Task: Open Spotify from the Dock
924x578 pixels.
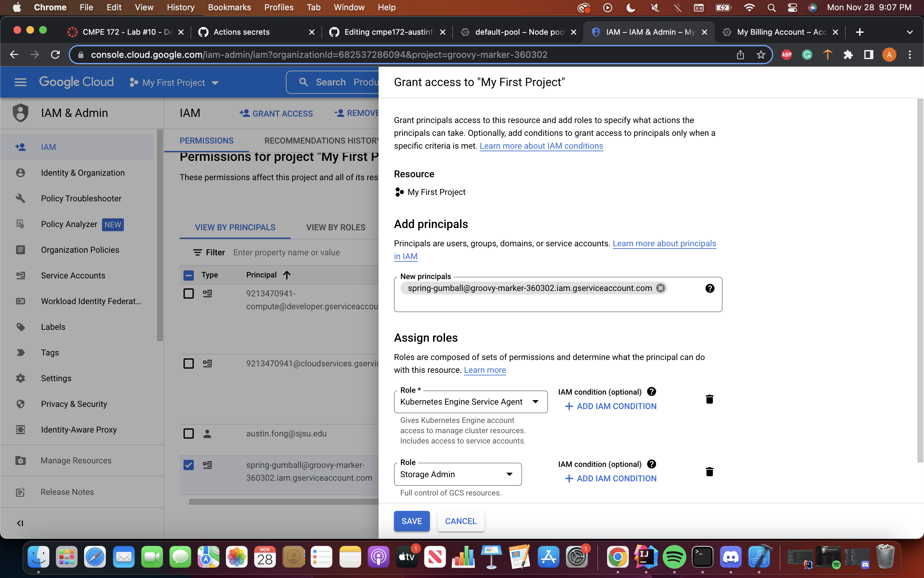Action: pos(674,557)
